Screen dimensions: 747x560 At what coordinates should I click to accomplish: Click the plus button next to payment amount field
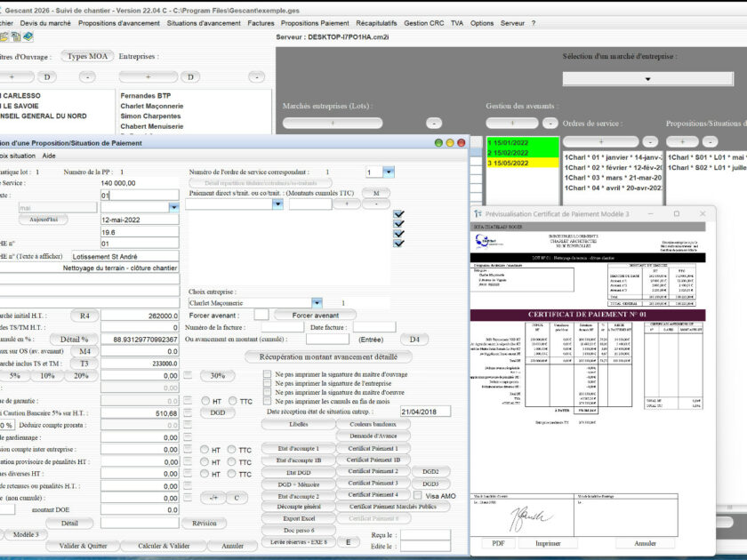(x=346, y=204)
